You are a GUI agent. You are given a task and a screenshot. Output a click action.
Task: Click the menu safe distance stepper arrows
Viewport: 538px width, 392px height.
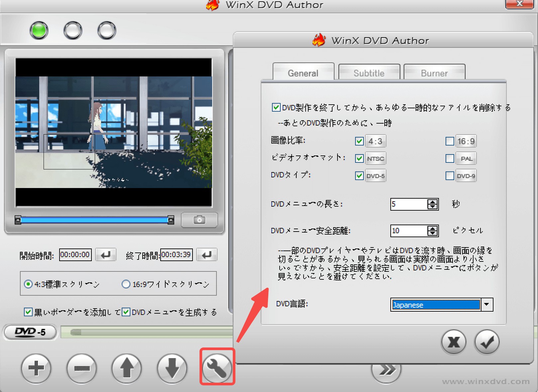pyautogui.click(x=433, y=231)
